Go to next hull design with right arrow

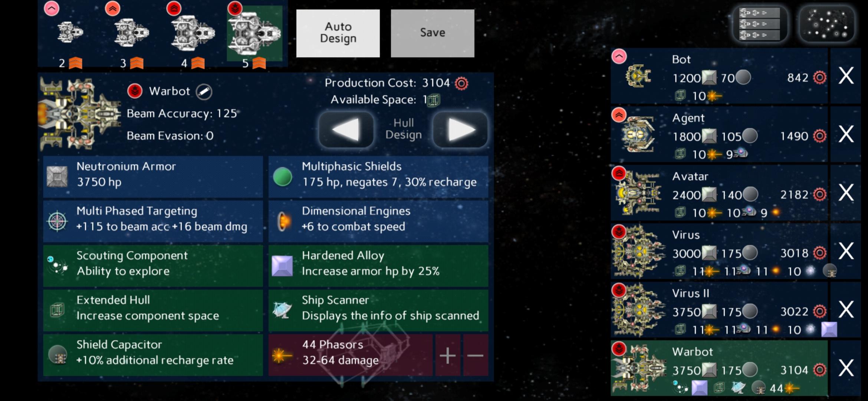[460, 130]
